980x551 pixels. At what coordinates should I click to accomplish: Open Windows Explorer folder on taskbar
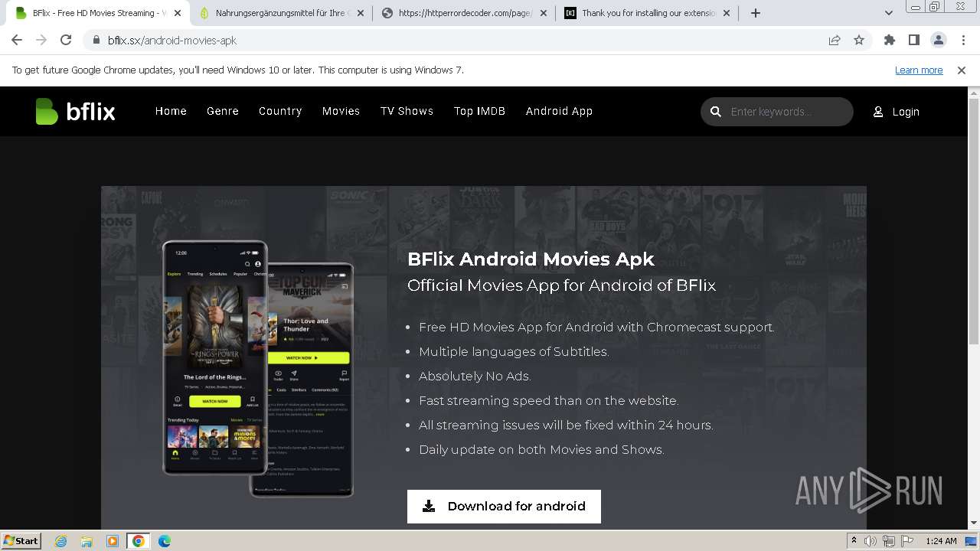click(87, 541)
